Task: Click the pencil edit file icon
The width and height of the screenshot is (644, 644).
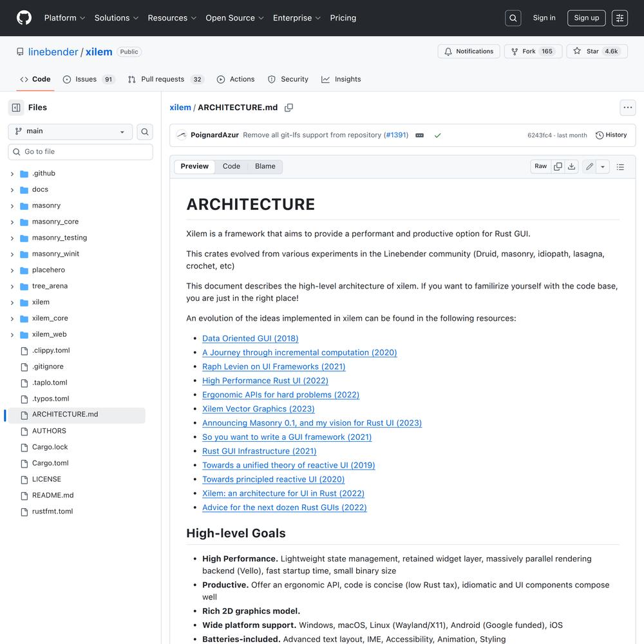Action: (x=589, y=167)
